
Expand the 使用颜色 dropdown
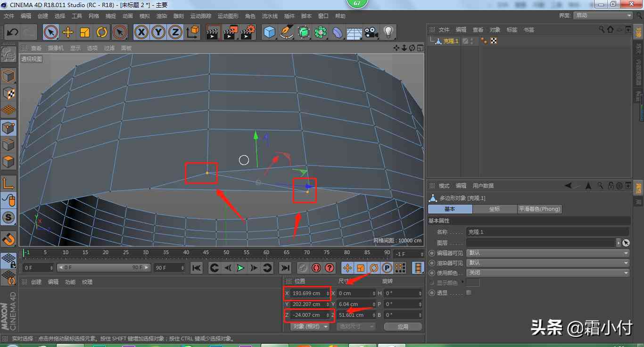click(x=547, y=273)
